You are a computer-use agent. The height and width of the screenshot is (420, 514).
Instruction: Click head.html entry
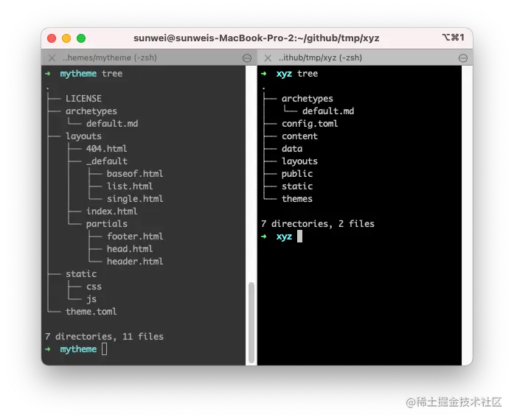pos(130,249)
